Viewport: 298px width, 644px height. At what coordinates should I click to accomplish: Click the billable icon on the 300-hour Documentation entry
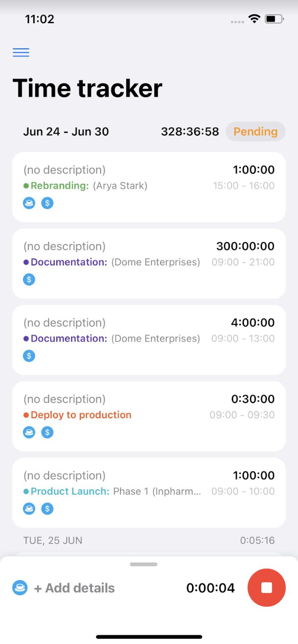pyautogui.click(x=29, y=279)
